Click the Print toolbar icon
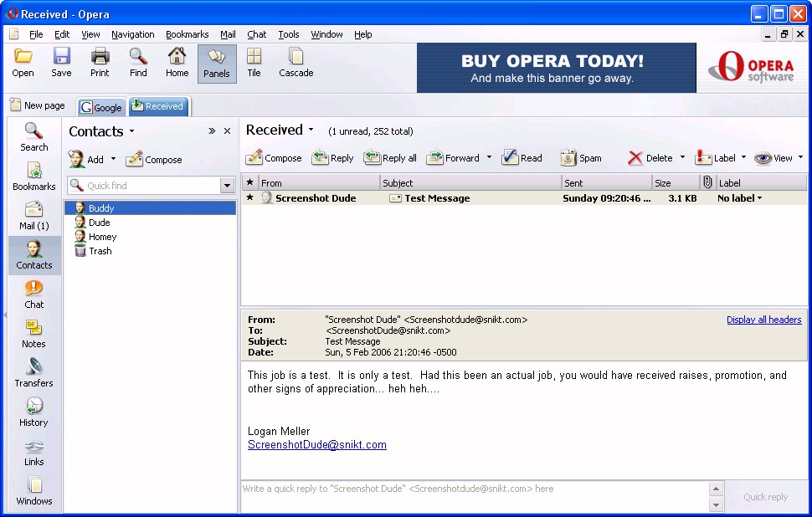812x517 pixels. 100,63
